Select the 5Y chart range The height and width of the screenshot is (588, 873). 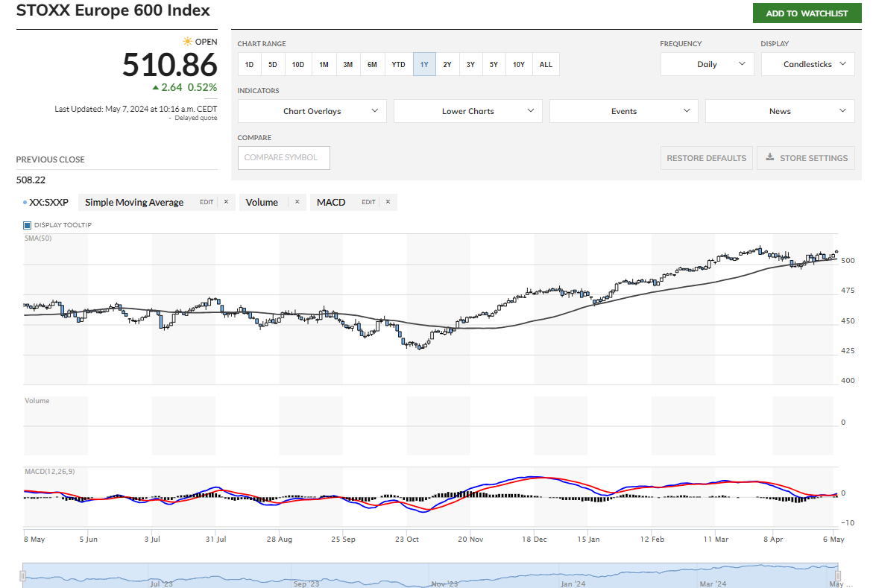[x=494, y=65]
